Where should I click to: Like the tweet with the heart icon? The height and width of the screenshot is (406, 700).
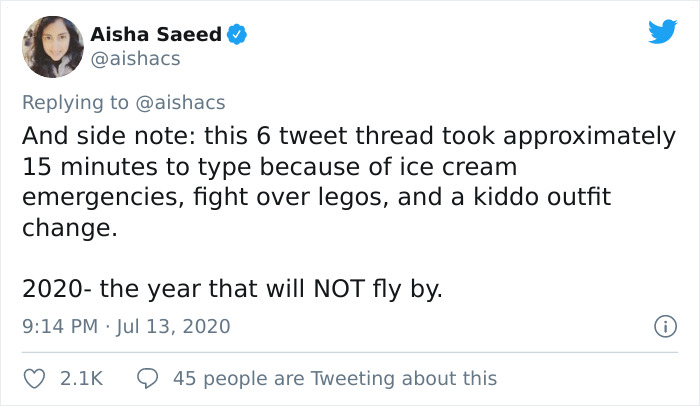35,378
